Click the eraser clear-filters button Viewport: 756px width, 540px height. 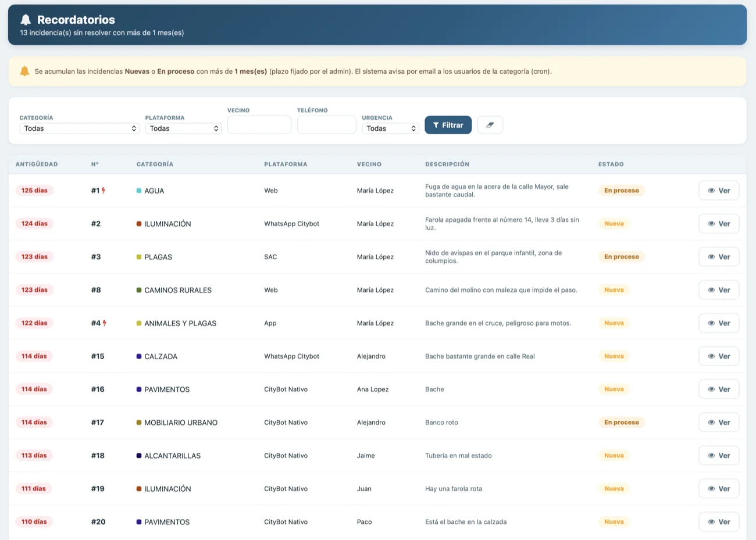coord(490,125)
